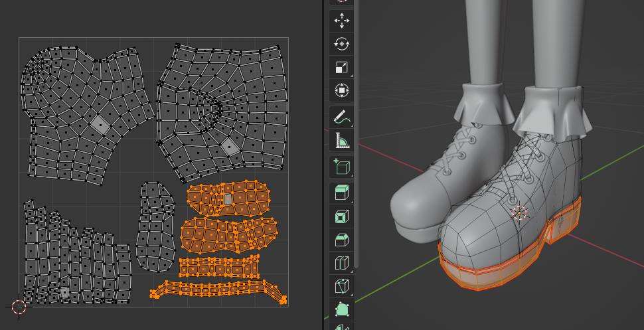
Task: Select the Extrude Region tool
Action: [342, 193]
